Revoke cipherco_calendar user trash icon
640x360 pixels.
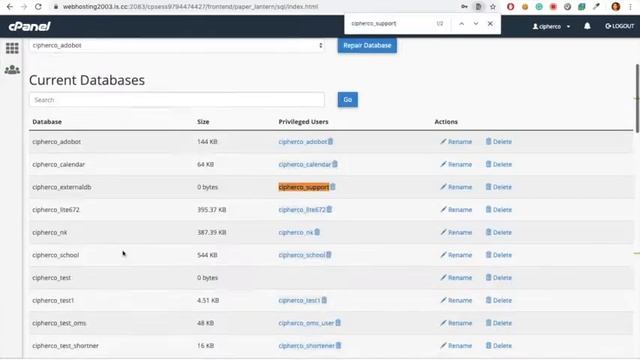[335, 164]
